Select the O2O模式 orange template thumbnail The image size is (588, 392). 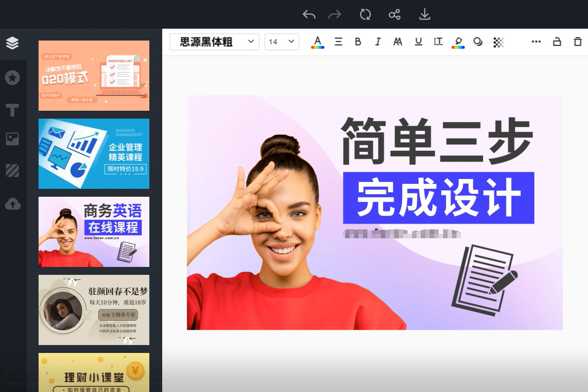pos(94,76)
